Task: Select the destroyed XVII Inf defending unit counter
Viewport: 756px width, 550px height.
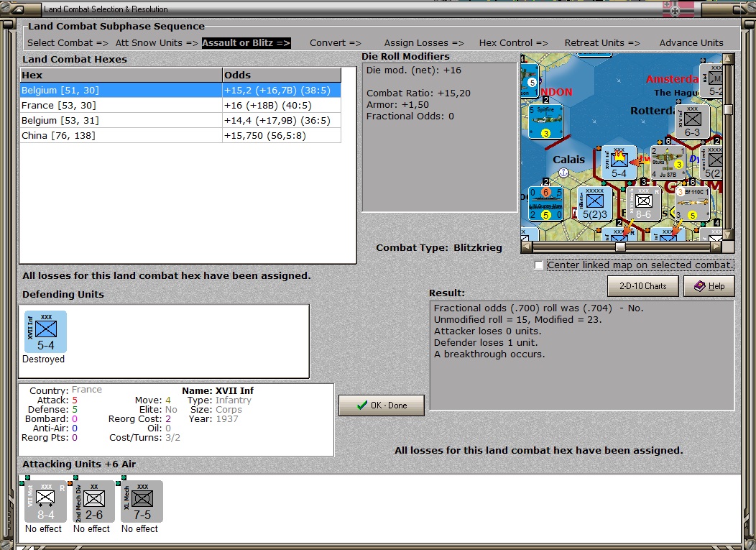Action: point(46,332)
